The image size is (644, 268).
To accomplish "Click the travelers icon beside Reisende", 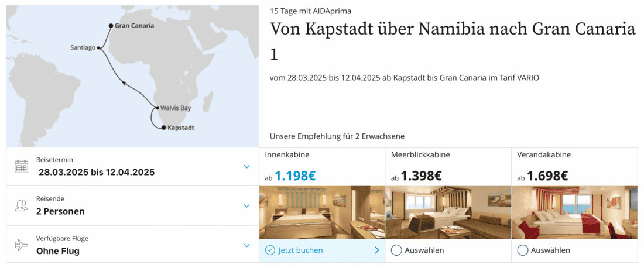I will tap(21, 206).
